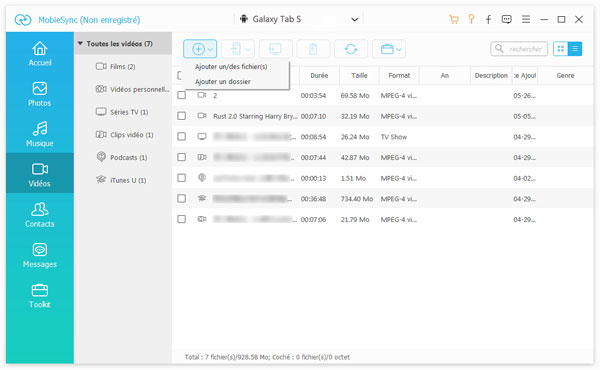Check the Rust 2.0 Starring Harry video
This screenshot has height=370, width=600.
coord(182,116)
